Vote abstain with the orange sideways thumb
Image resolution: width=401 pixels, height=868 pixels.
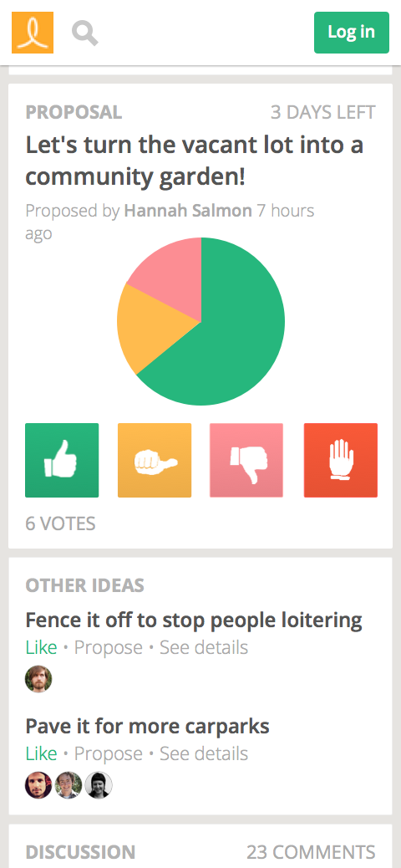coord(155,460)
